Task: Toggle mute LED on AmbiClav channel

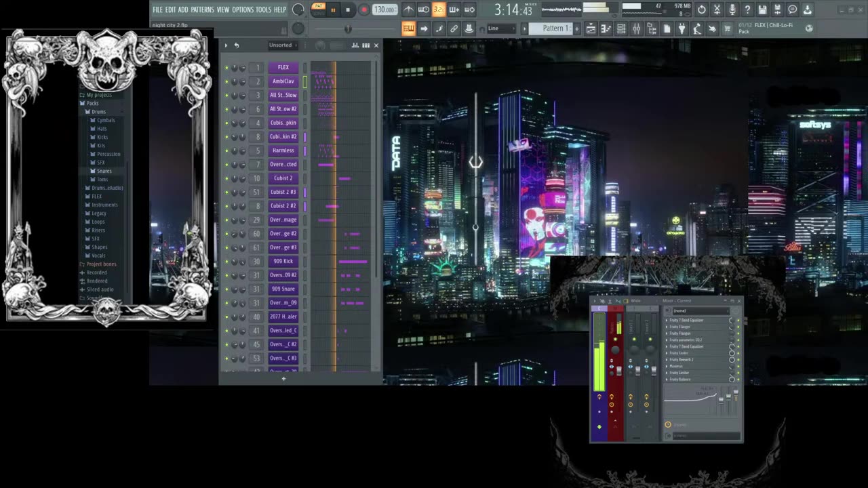Action: [226, 81]
